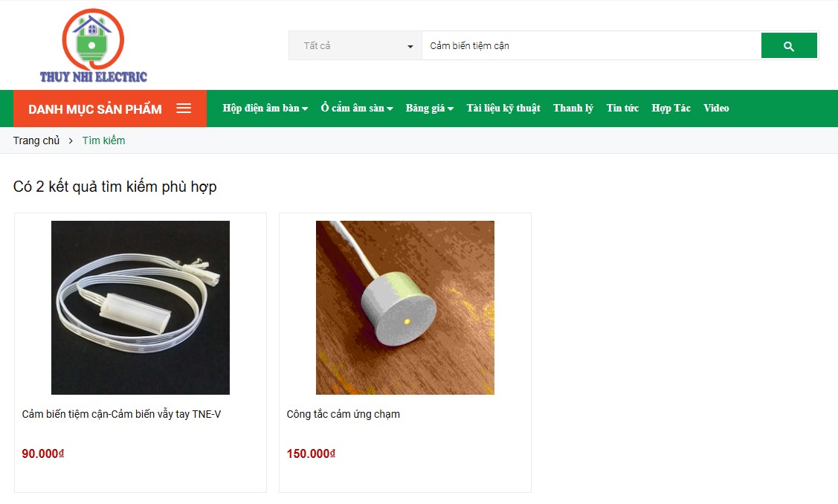Open the Tài liệu kỹ thuật menu item

pyautogui.click(x=503, y=108)
